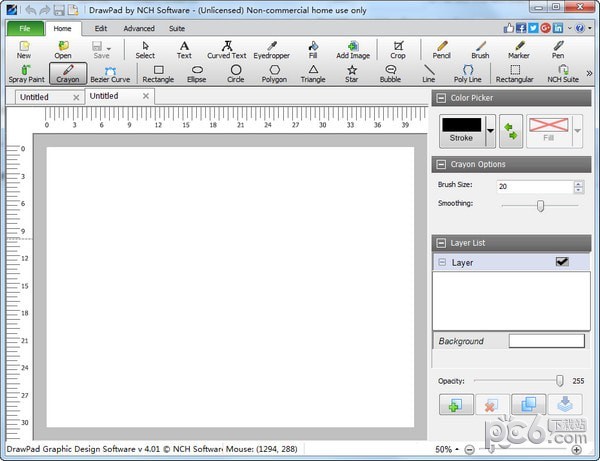The height and width of the screenshot is (461, 600).
Task: Click the NCH Suite button
Action: [x=562, y=73]
